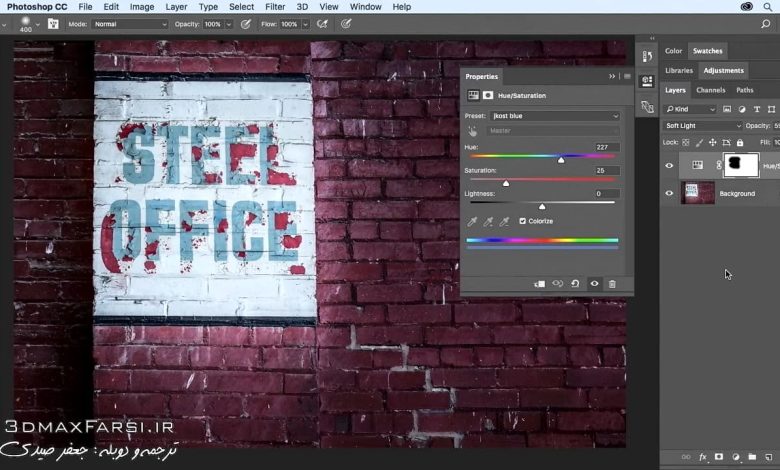Open the Image menu
This screenshot has height=470, width=780.
142,6
